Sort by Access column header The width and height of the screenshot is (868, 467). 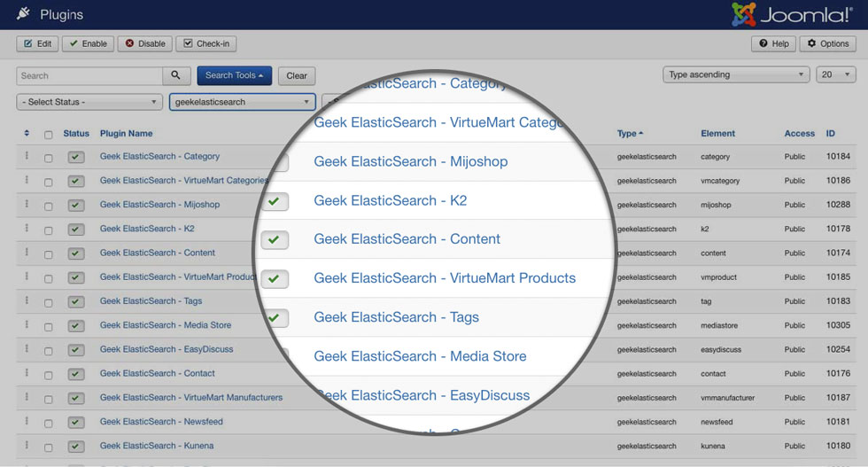point(799,134)
